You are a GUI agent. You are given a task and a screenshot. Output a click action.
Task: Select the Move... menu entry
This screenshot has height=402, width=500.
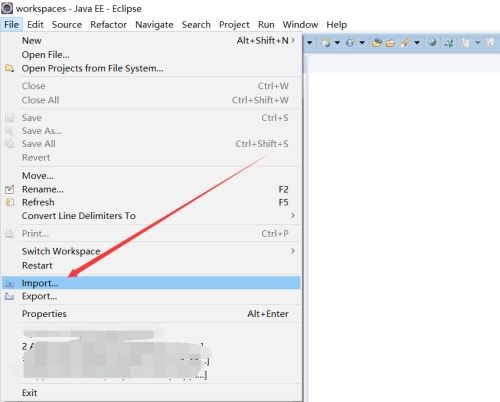coord(152,176)
